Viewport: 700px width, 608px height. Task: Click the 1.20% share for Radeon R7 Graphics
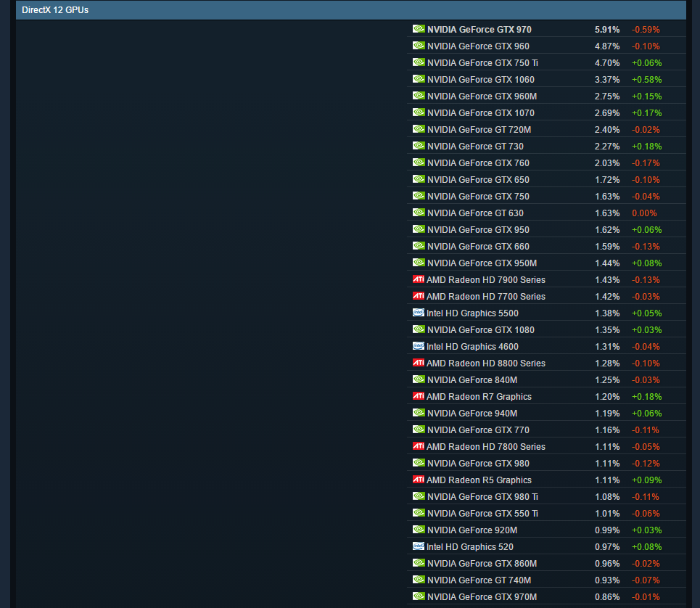(607, 397)
